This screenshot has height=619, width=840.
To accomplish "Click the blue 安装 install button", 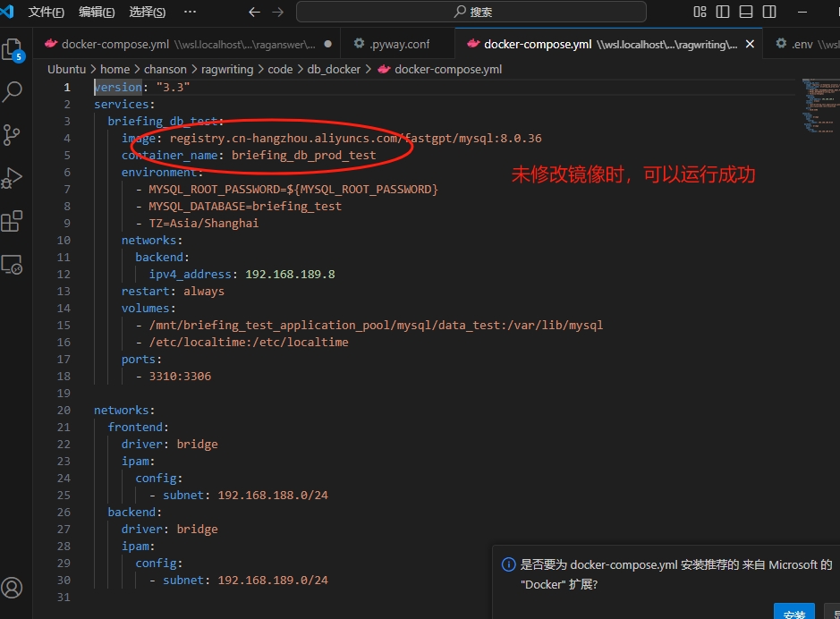I will point(793,614).
